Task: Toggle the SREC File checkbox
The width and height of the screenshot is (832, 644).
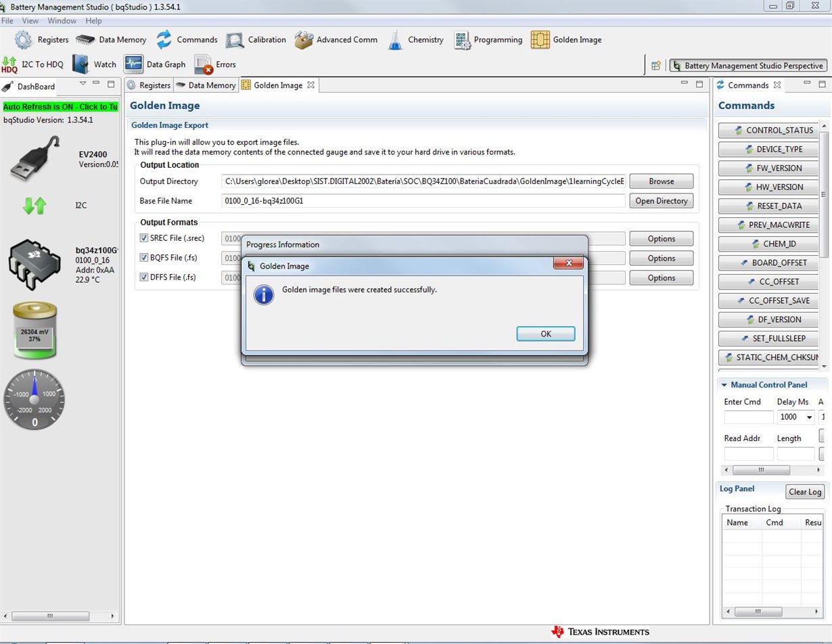Action: (143, 238)
